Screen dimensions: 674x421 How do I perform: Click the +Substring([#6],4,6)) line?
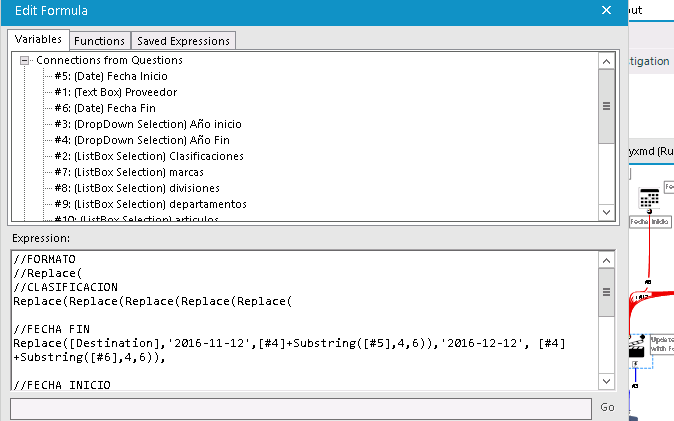[x=89, y=357]
